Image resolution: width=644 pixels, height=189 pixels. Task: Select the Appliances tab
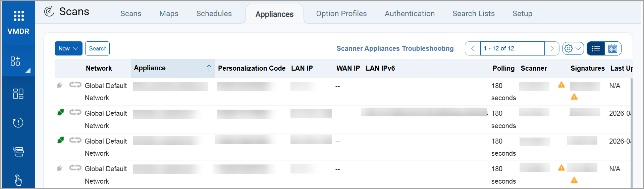tap(274, 14)
